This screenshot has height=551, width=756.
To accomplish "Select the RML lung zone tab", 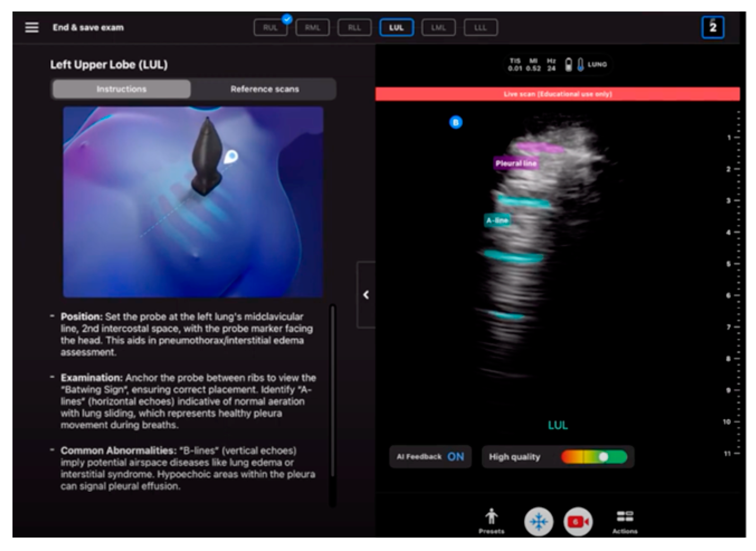I will 312,27.
